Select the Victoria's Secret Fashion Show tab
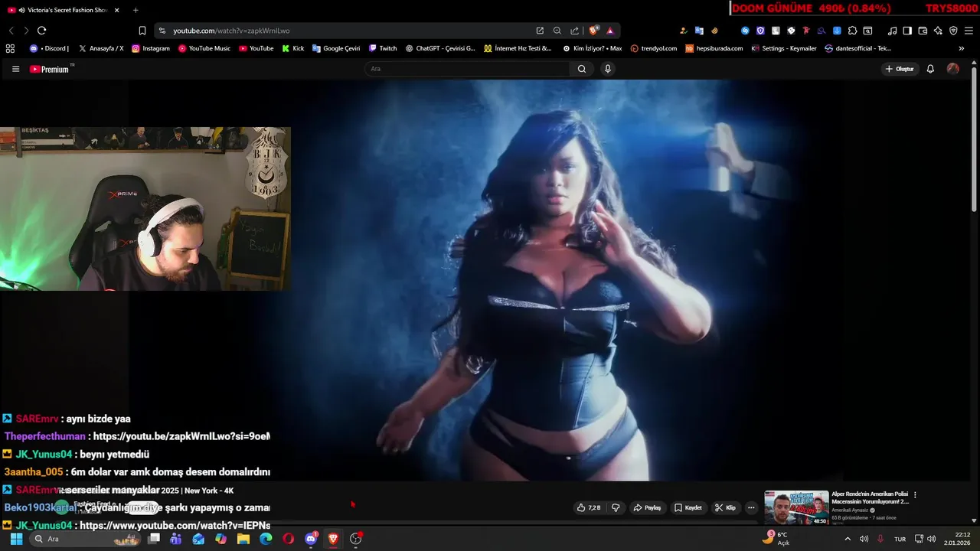Image resolution: width=980 pixels, height=551 pixels. pyautogui.click(x=63, y=10)
